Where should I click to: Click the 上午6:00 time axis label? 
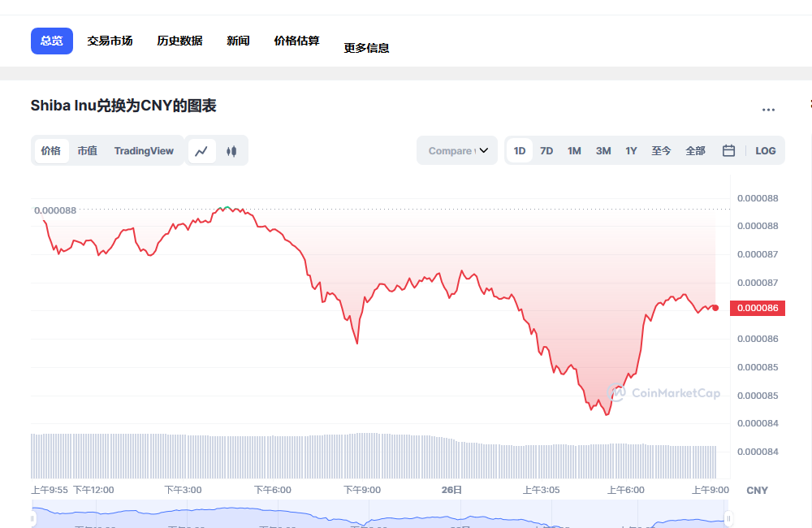pos(625,490)
